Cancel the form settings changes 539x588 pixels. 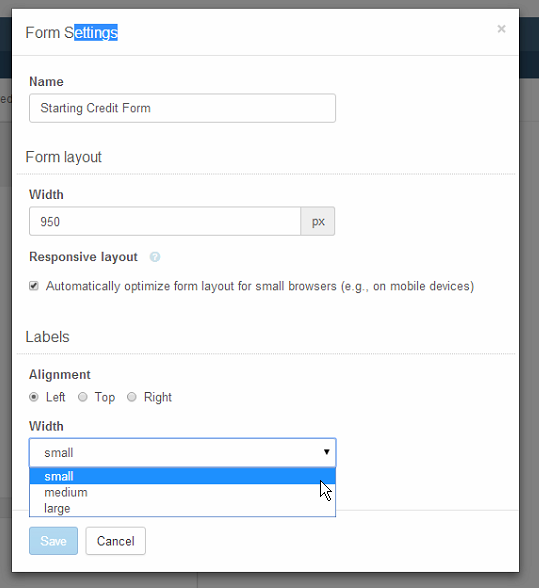tap(116, 541)
